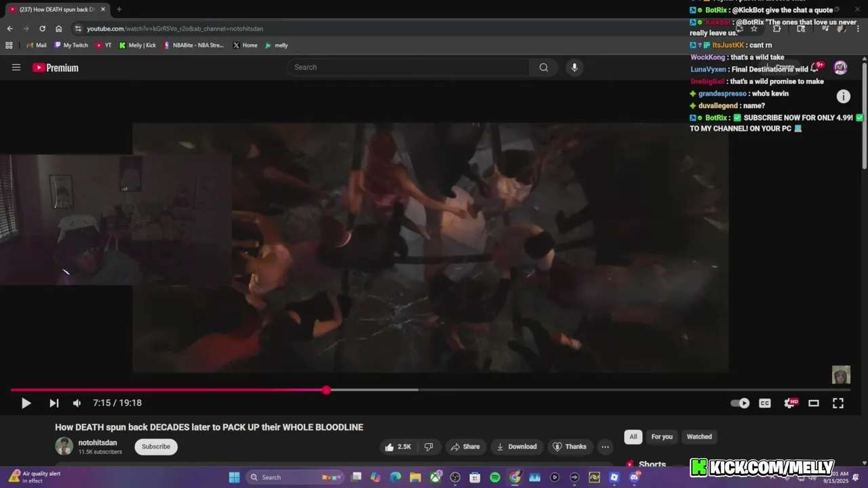
Task: Go to YouTube Premium home logo
Action: [x=56, y=68]
